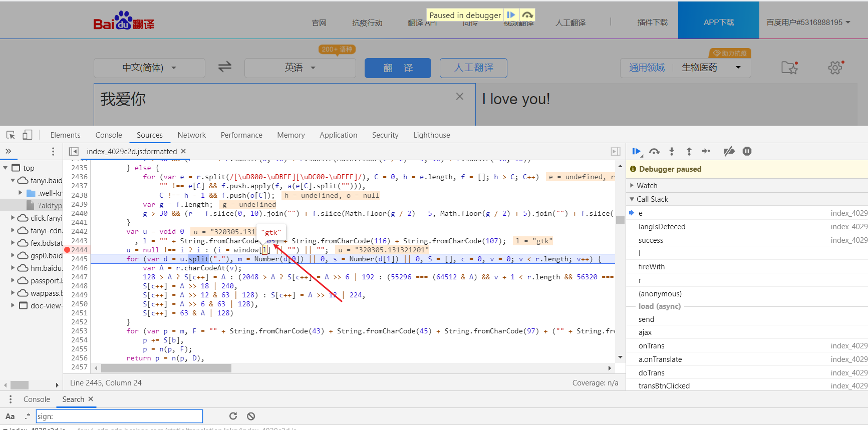The width and height of the screenshot is (868, 430).
Task: Click the vertical scrollbar thumb of code editor
Action: [620, 220]
